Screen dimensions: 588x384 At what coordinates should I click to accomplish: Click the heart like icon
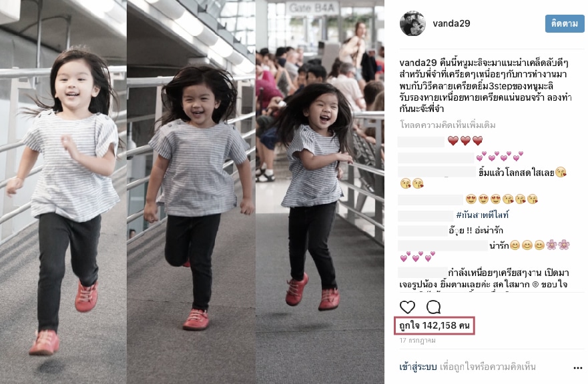pyautogui.click(x=407, y=307)
